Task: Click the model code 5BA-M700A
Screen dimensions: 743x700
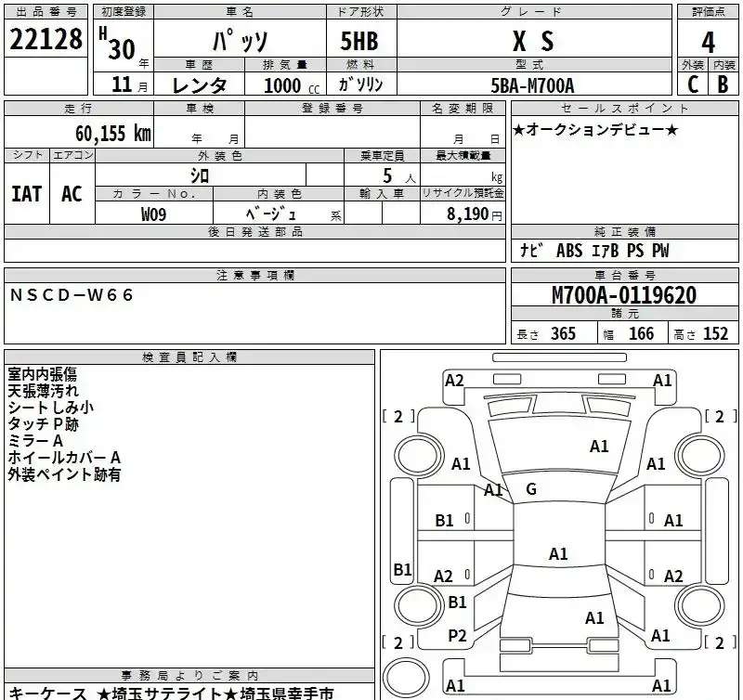Action: point(532,85)
